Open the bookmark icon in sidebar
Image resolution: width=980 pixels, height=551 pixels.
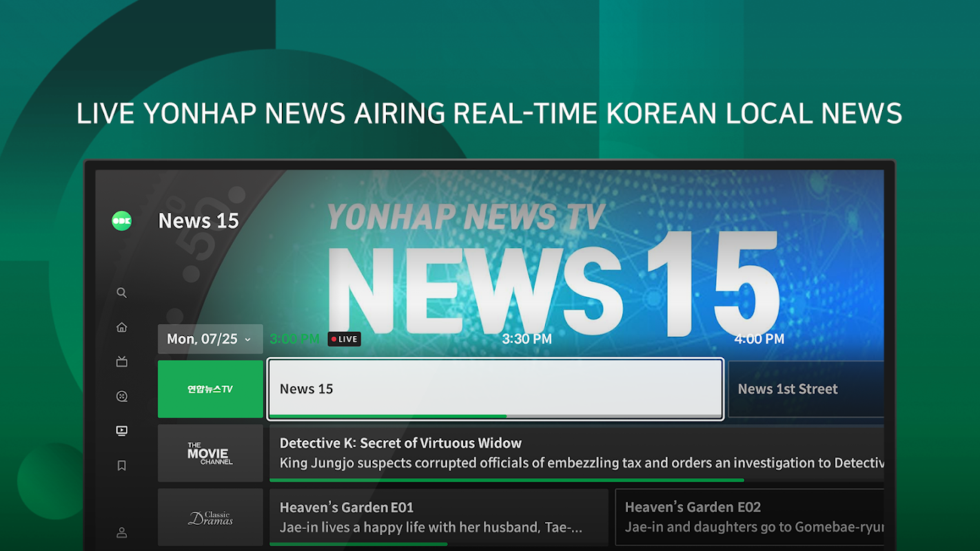coord(122,466)
